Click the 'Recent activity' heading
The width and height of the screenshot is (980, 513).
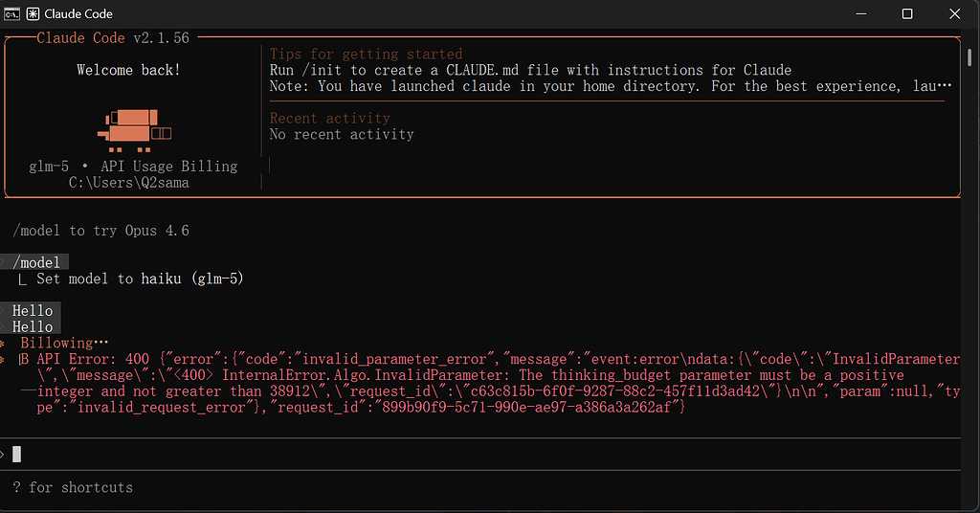click(x=329, y=118)
